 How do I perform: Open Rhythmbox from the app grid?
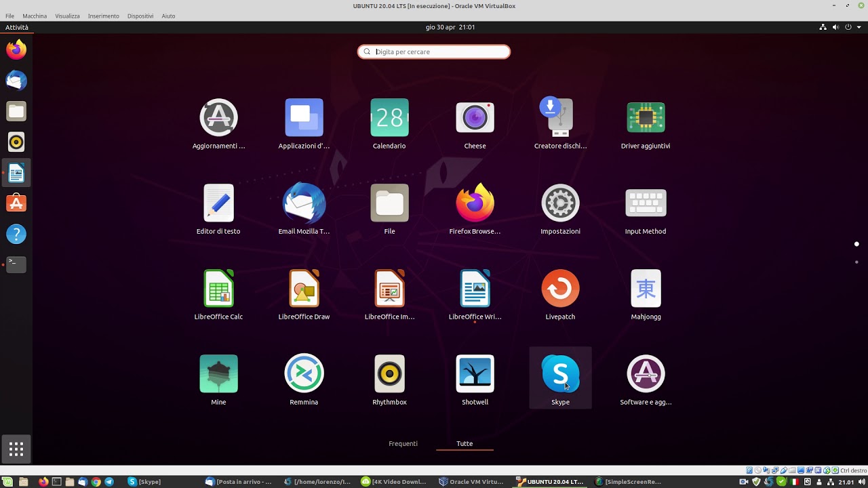point(389,380)
